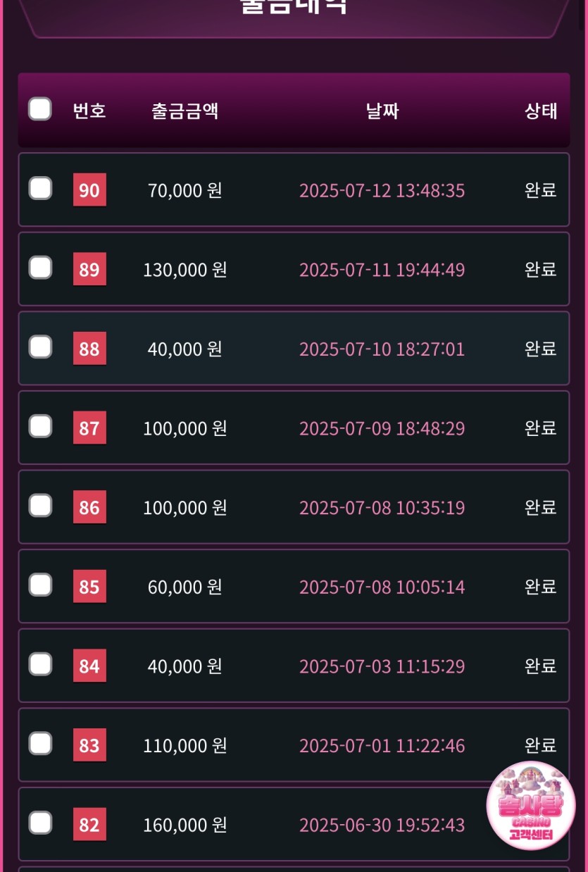Click the red 83 number badge

pyautogui.click(x=89, y=745)
